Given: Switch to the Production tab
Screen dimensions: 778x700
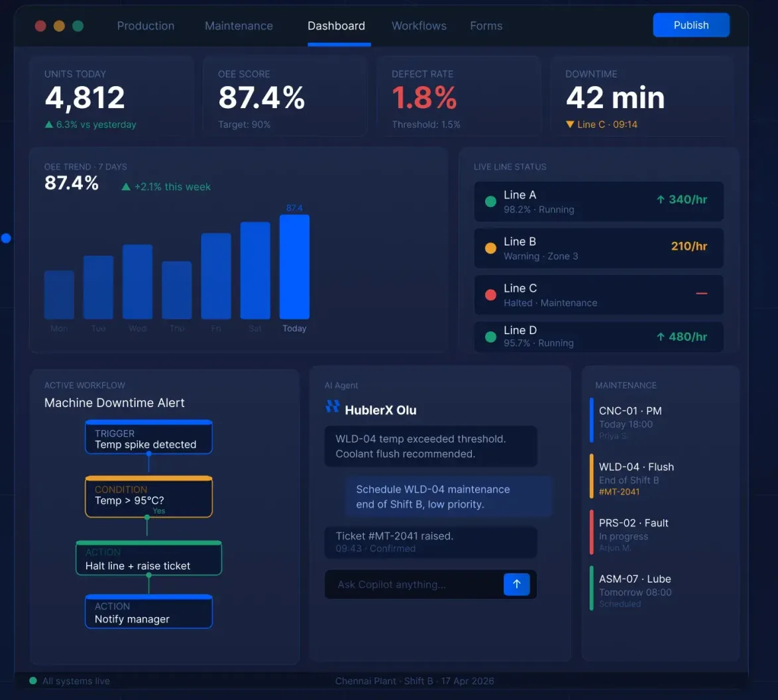Looking at the screenshot, I should 146,26.
